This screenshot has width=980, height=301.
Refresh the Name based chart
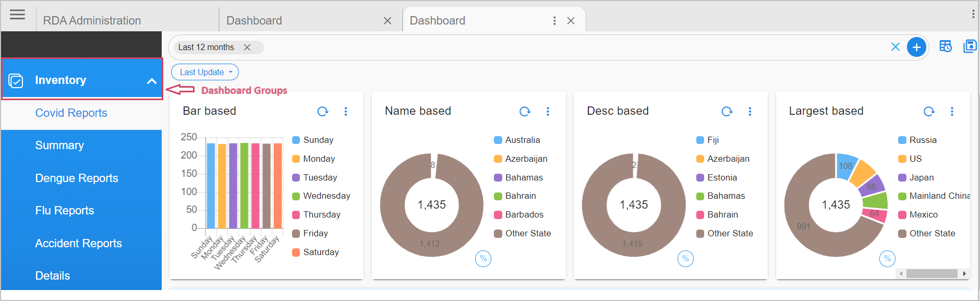525,111
